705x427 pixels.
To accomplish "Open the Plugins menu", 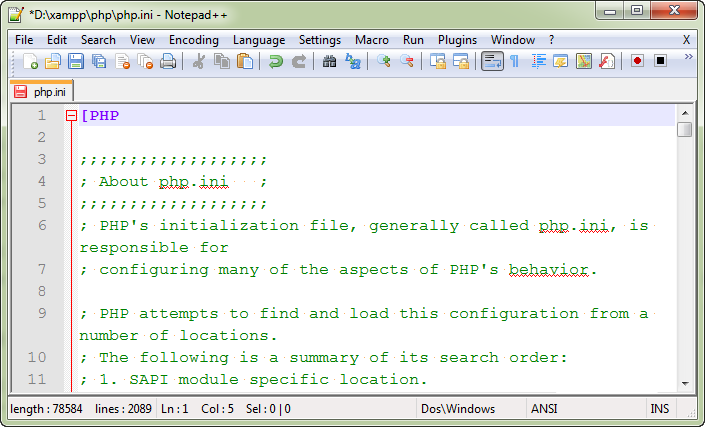I will [x=457, y=40].
